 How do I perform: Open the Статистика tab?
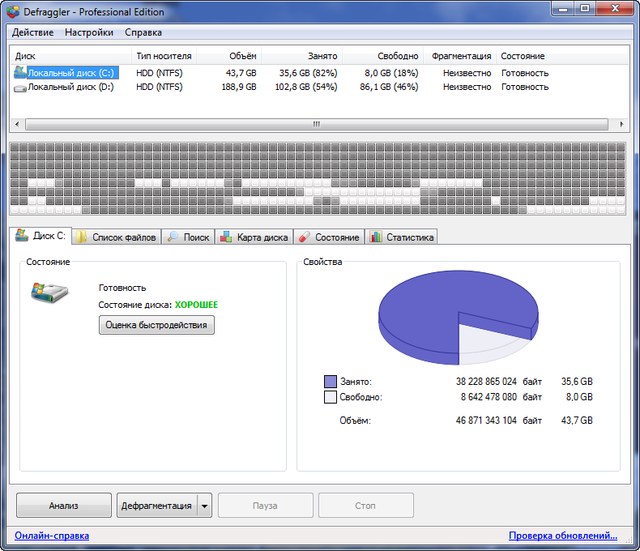tap(402, 237)
